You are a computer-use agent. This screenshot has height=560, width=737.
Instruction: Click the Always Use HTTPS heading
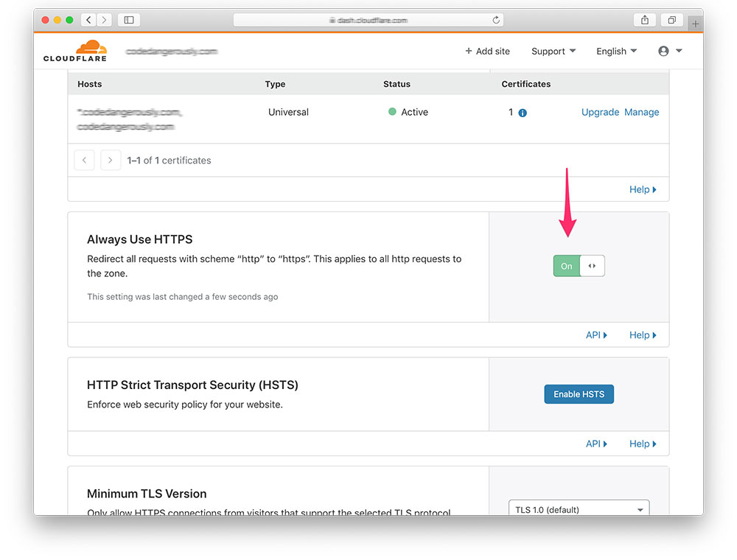(139, 239)
